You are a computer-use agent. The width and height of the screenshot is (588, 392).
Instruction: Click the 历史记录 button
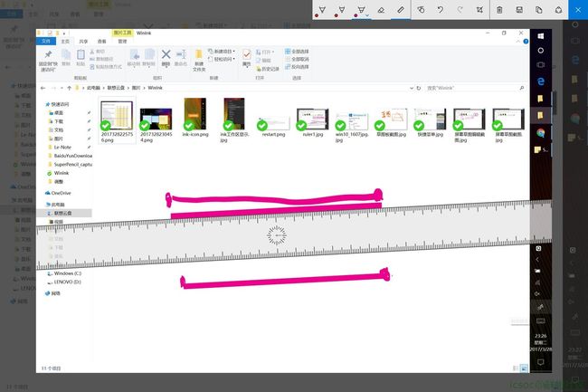(268, 69)
